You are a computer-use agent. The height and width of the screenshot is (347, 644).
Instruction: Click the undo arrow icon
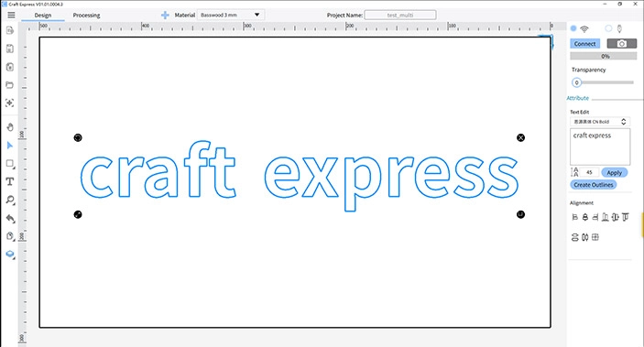[10, 219]
